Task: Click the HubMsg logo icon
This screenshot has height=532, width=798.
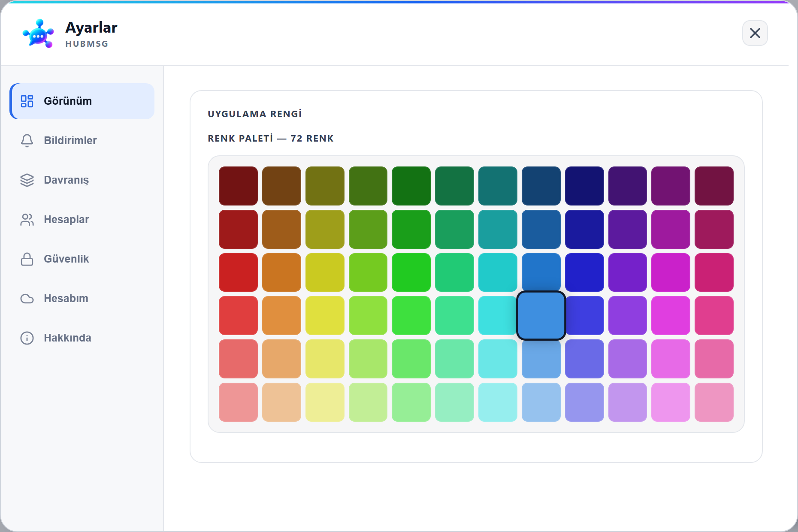Action: [39, 33]
